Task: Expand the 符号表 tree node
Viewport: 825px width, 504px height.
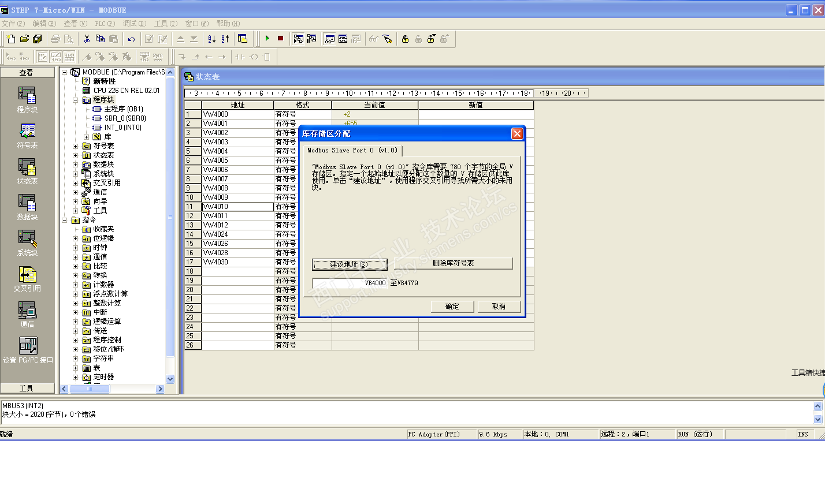Action: [x=75, y=146]
